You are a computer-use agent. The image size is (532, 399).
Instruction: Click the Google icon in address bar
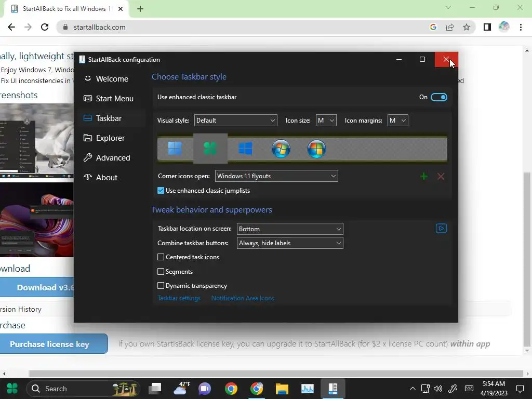[x=433, y=27]
